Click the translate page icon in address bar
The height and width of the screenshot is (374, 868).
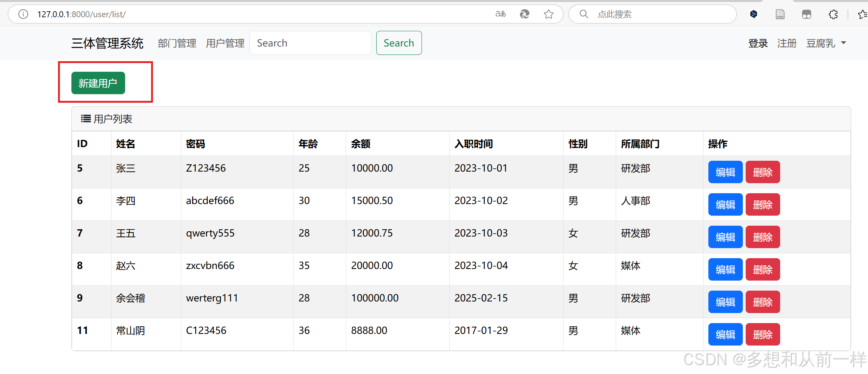(x=501, y=14)
